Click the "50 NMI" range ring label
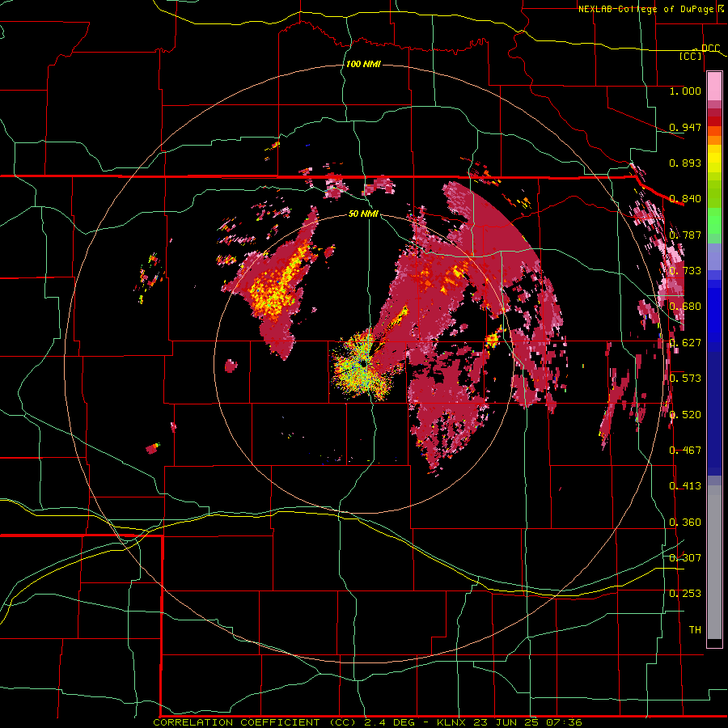The height and width of the screenshot is (728, 728). (x=363, y=214)
